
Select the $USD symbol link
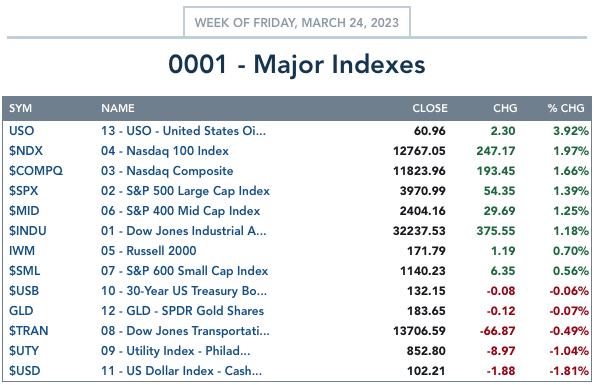(x=24, y=371)
